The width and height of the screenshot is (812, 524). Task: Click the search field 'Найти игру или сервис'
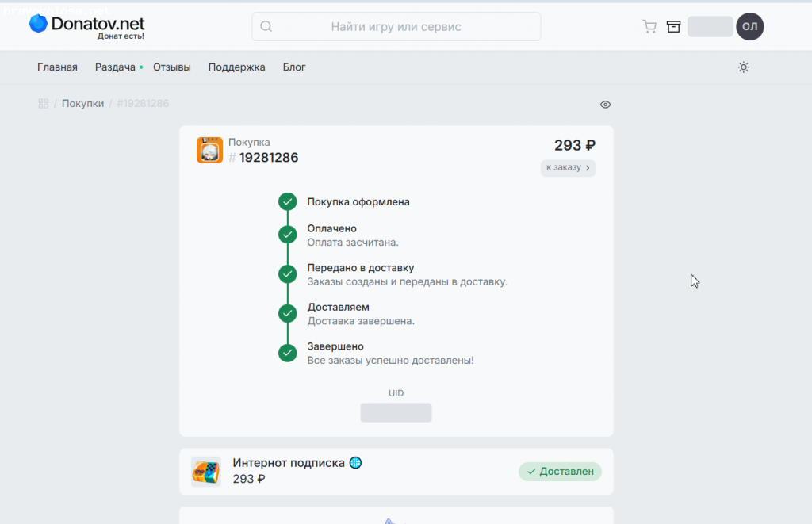click(396, 26)
